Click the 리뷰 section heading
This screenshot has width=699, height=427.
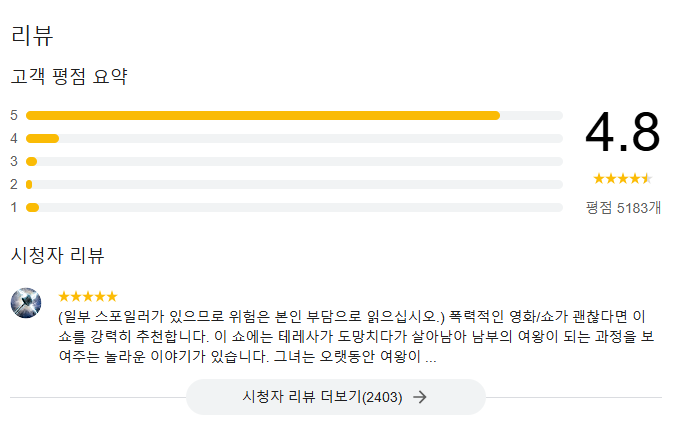(31, 36)
